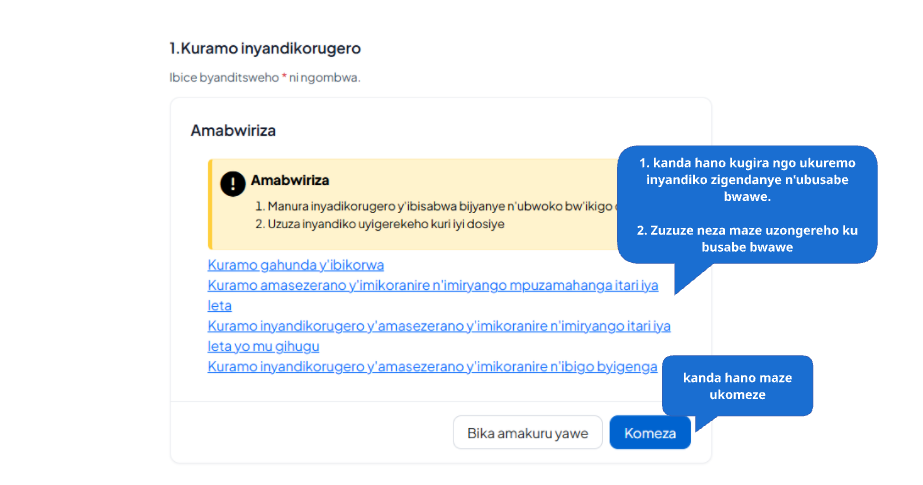This screenshot has height=485, width=923.
Task: Click the 'leta' continuation of the mpuzamahanga link
Action: (220, 305)
